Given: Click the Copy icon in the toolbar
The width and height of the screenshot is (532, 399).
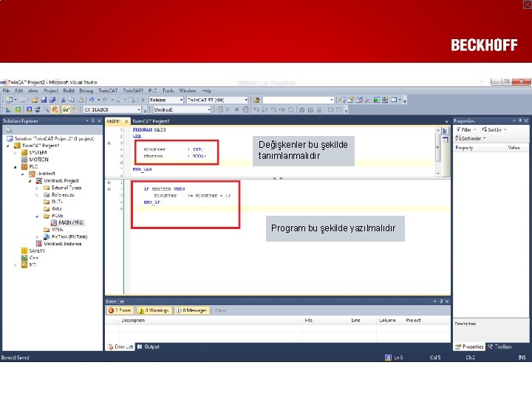Looking at the screenshot, I should coord(72,100).
